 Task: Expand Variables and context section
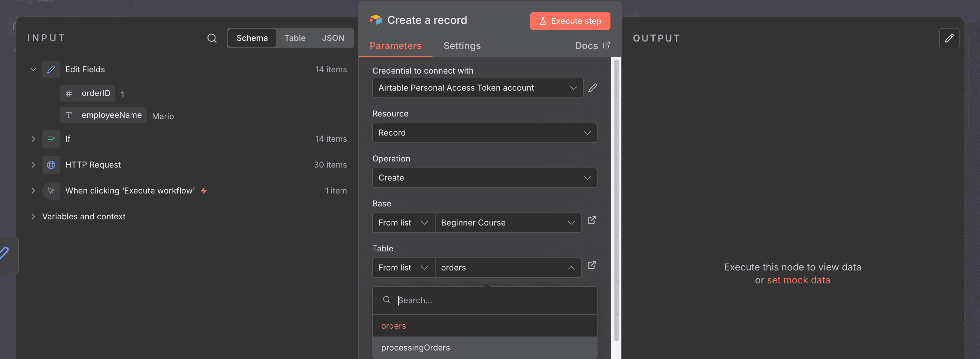point(33,217)
